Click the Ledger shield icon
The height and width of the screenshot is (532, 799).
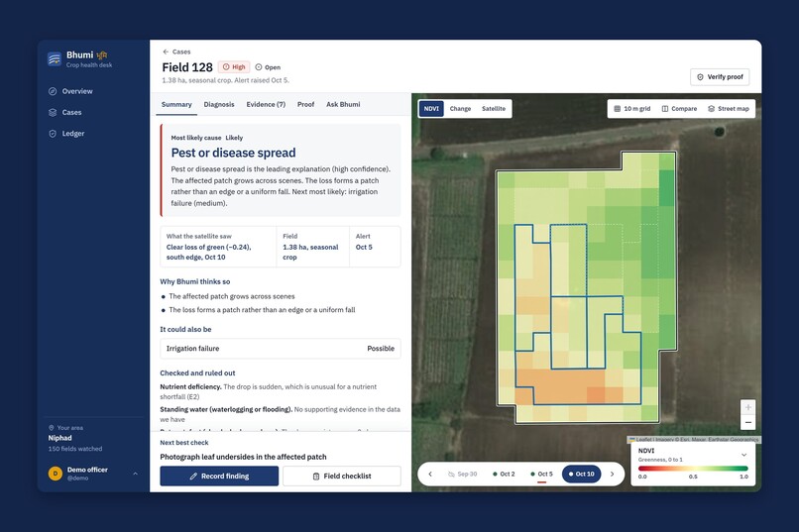click(x=53, y=134)
